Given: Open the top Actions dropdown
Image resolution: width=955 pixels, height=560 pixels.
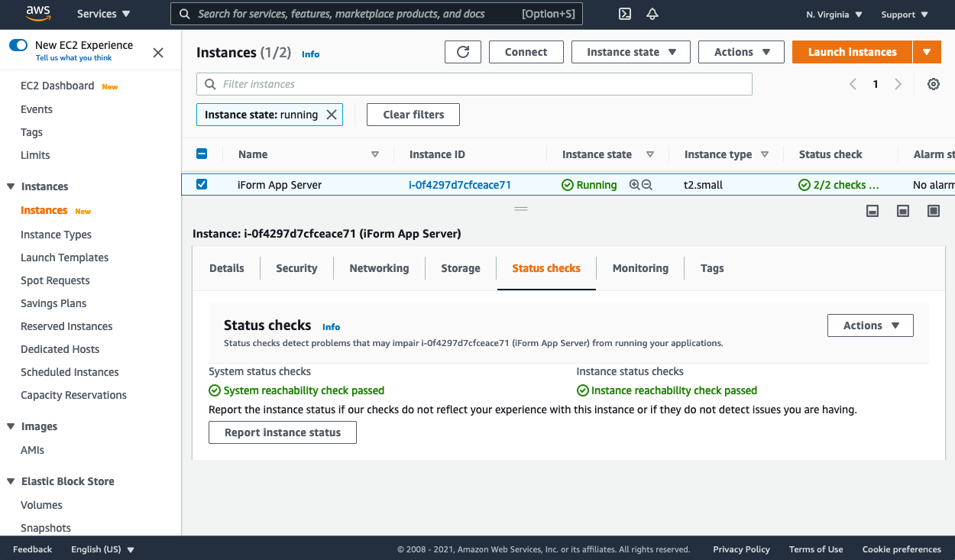Looking at the screenshot, I should [x=741, y=52].
